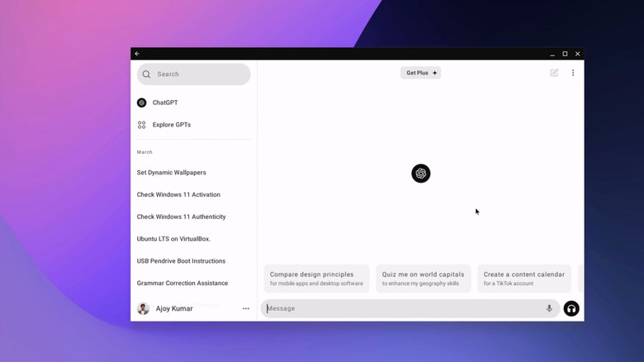Click the Ajoy Kumar account name
Screen dimensions: 644x362
point(174,308)
